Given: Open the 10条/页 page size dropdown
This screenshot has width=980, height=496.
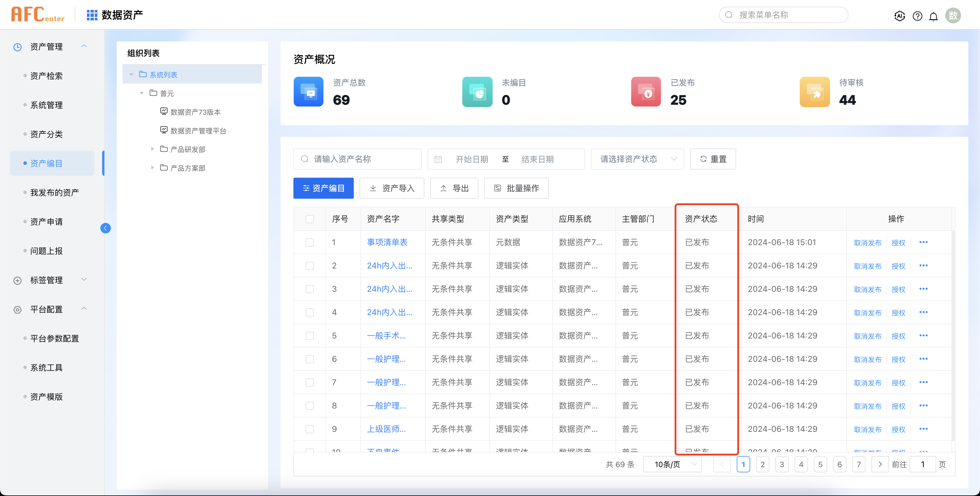Looking at the screenshot, I should (x=672, y=464).
